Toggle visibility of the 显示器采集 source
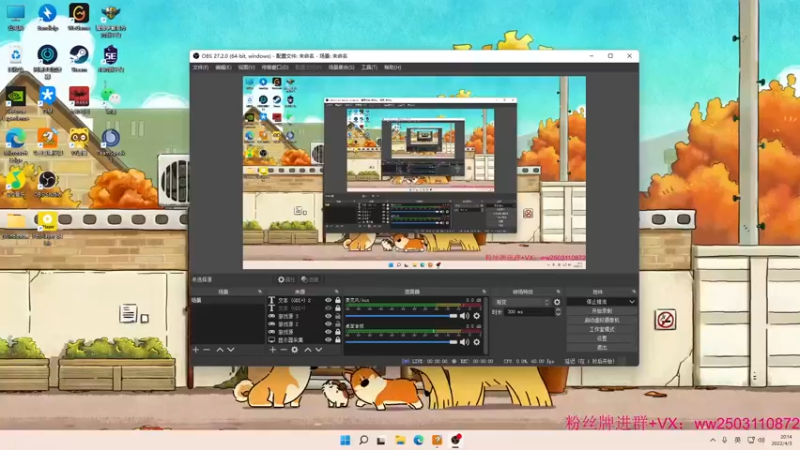Image resolution: width=800 pixels, height=450 pixels. point(328,340)
